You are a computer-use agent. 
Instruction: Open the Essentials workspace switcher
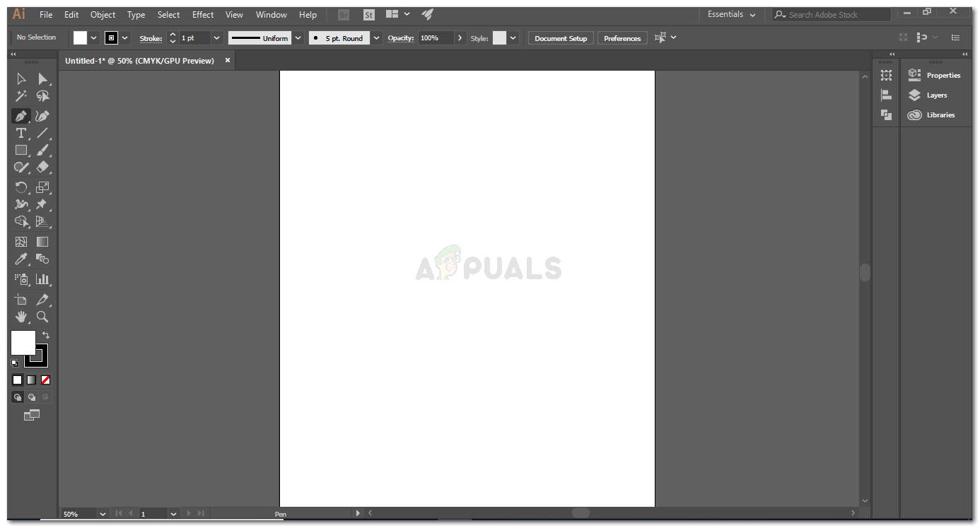(732, 15)
